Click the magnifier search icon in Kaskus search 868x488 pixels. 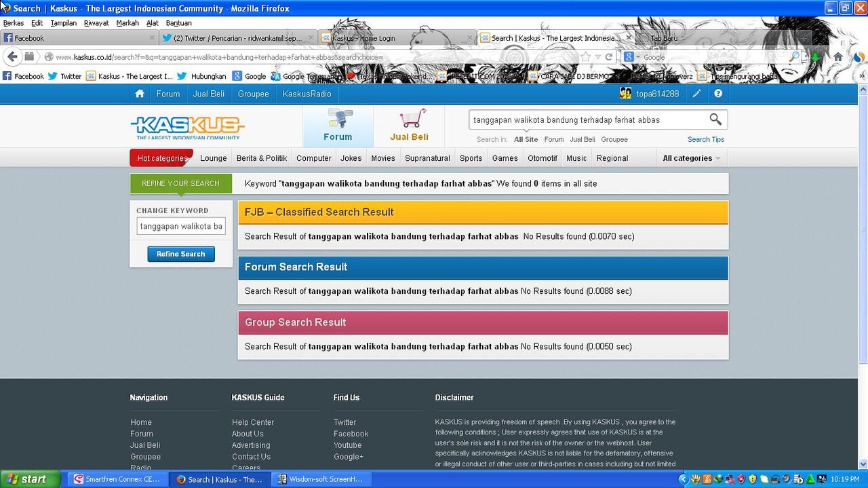coord(715,119)
